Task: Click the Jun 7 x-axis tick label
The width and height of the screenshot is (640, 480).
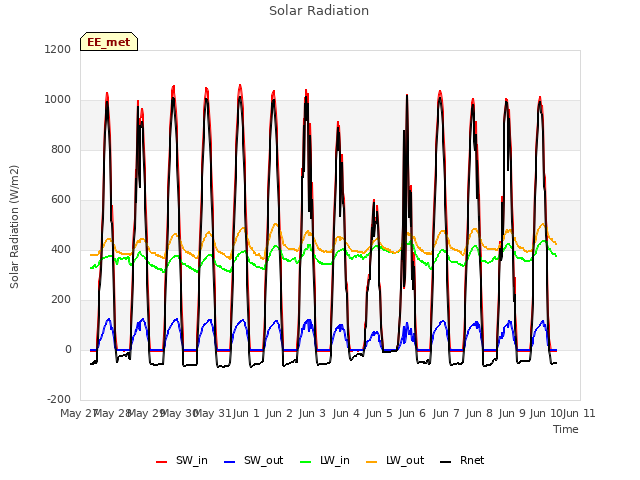Action: [446, 413]
